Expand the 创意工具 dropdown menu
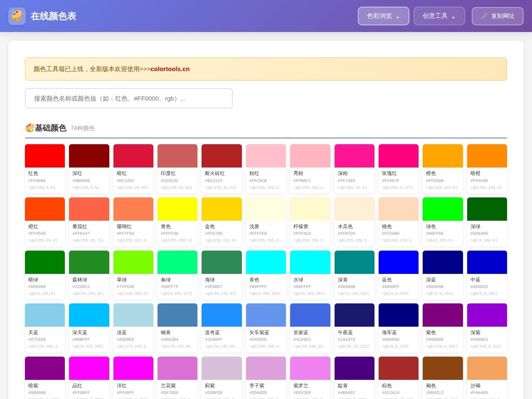The image size is (532, 399). pyautogui.click(x=439, y=16)
